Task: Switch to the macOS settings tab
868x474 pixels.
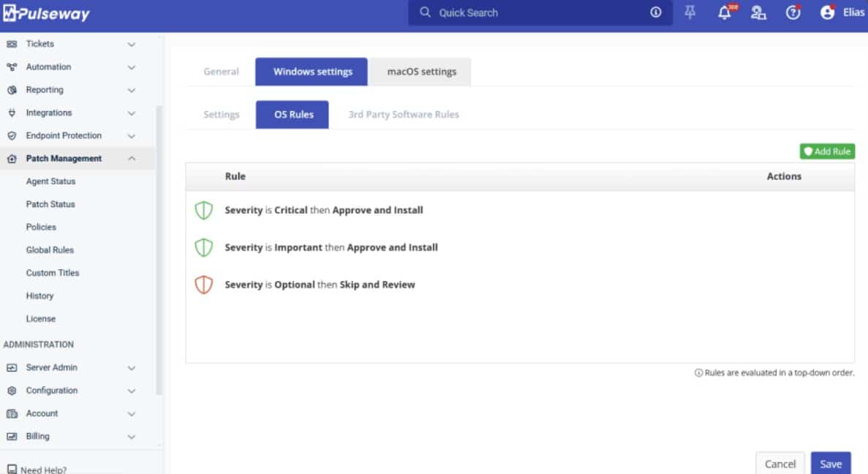Action: pos(421,72)
